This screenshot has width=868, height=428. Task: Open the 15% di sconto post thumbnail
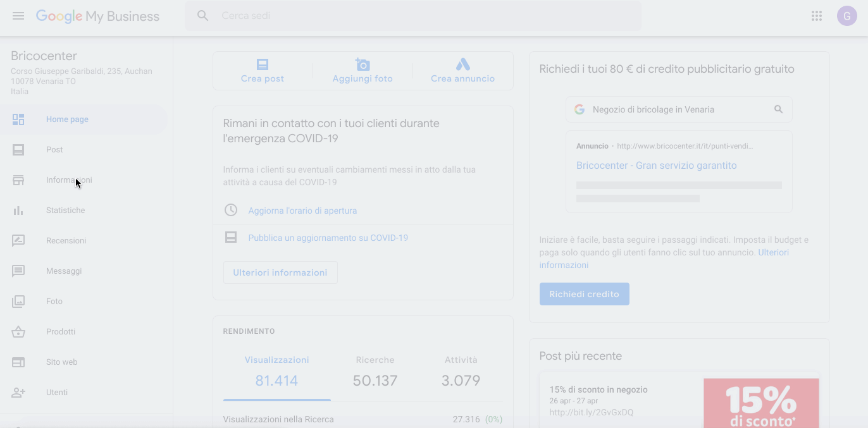(761, 403)
